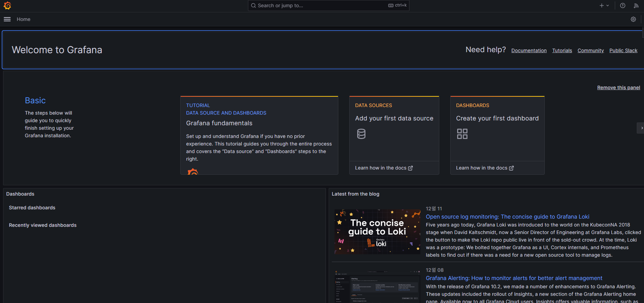
Task: Select the Home breadcrumb
Action: click(x=24, y=19)
